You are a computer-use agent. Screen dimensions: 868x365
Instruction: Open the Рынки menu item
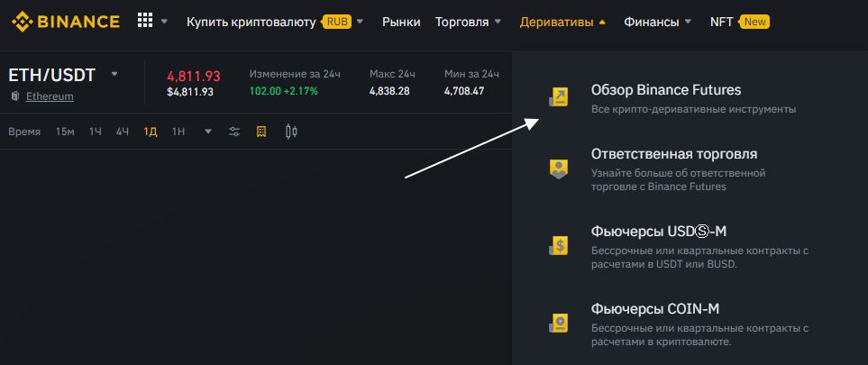point(401,22)
